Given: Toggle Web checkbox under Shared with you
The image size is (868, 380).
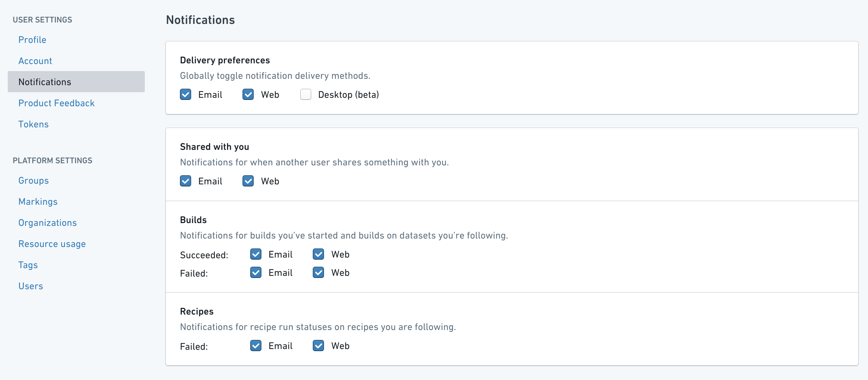Looking at the screenshot, I should pos(248,181).
